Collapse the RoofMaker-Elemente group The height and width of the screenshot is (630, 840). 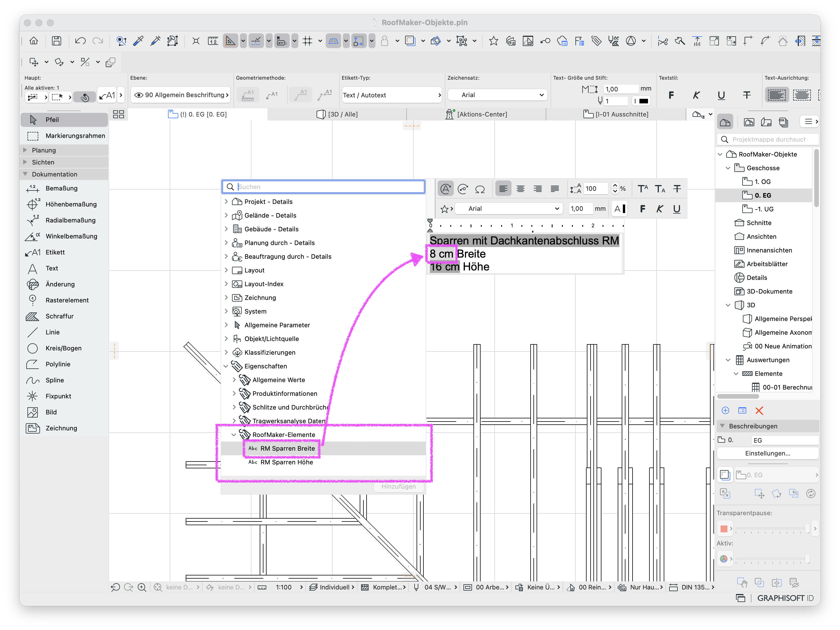pos(234,435)
